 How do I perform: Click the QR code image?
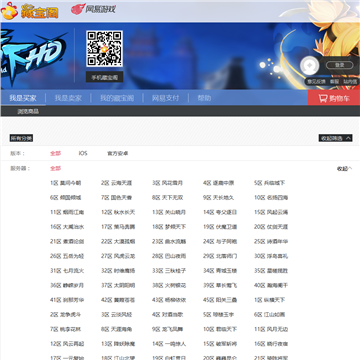point(104,49)
